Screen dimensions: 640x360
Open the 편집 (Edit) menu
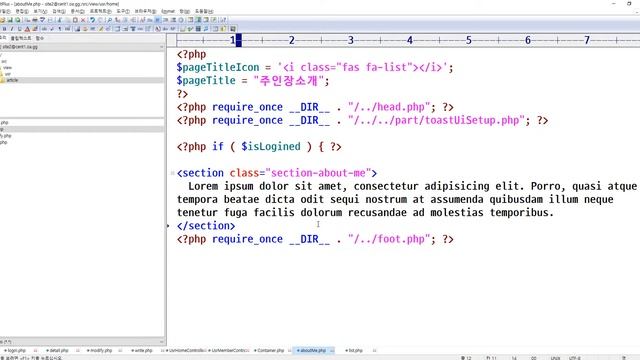pyautogui.click(x=22, y=11)
